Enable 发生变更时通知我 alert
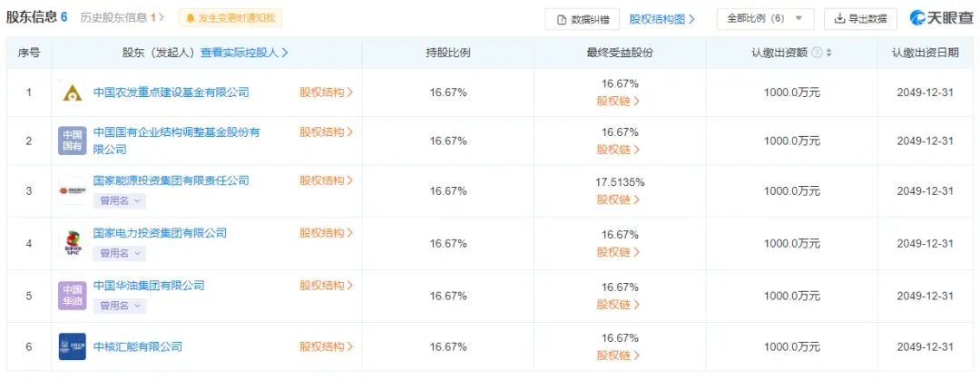 (x=230, y=18)
